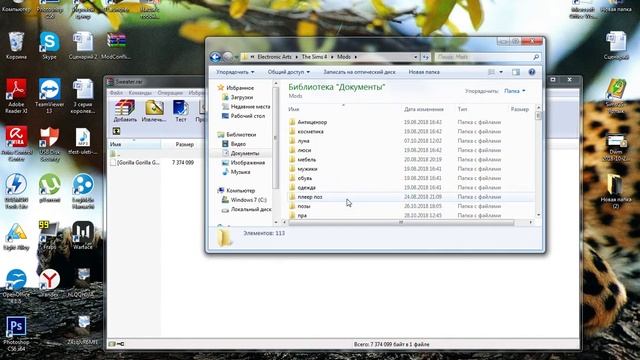Select the MP3 file icon on desktop

83,141
